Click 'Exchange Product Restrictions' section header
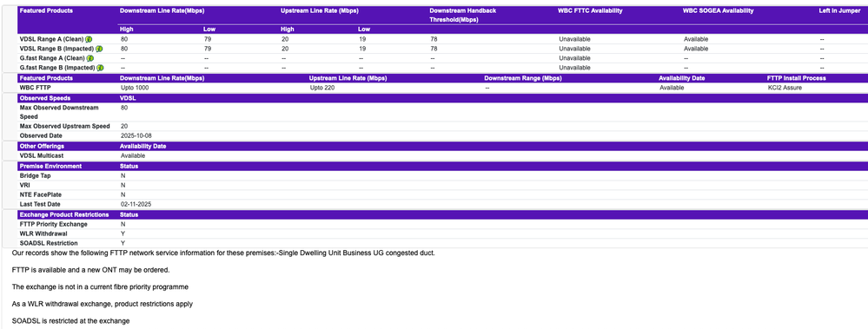 (x=64, y=214)
